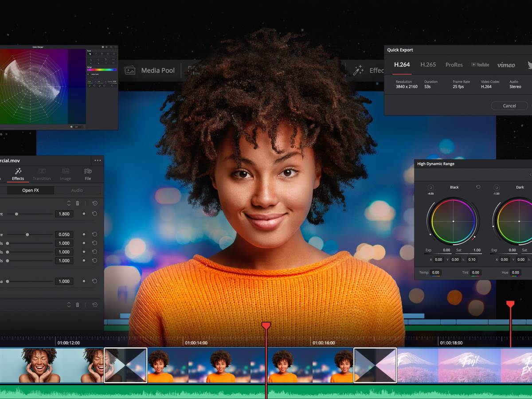The image size is (532, 399).
Task: Switch to the Transition tab in the Inspector
Action: tap(41, 175)
